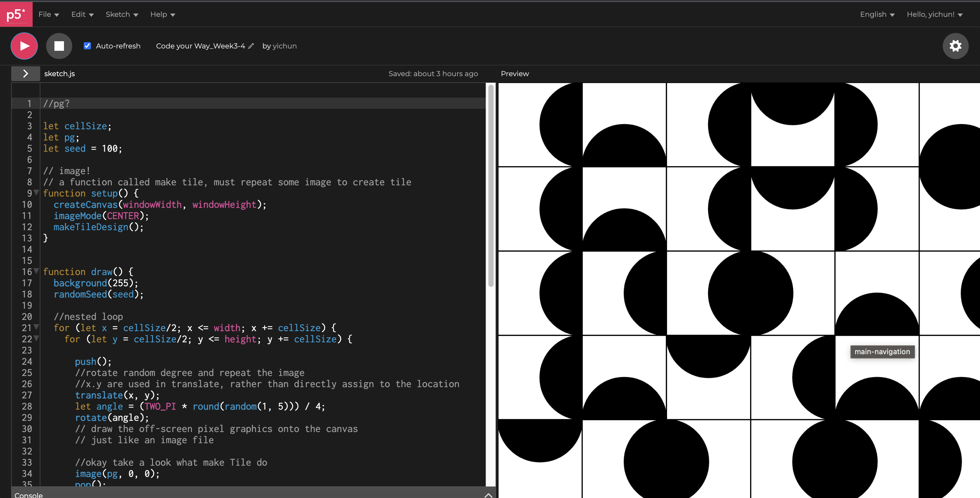Click the sketch name Code your Way_Week3-4
The height and width of the screenshot is (498, 980).
pyautogui.click(x=200, y=46)
